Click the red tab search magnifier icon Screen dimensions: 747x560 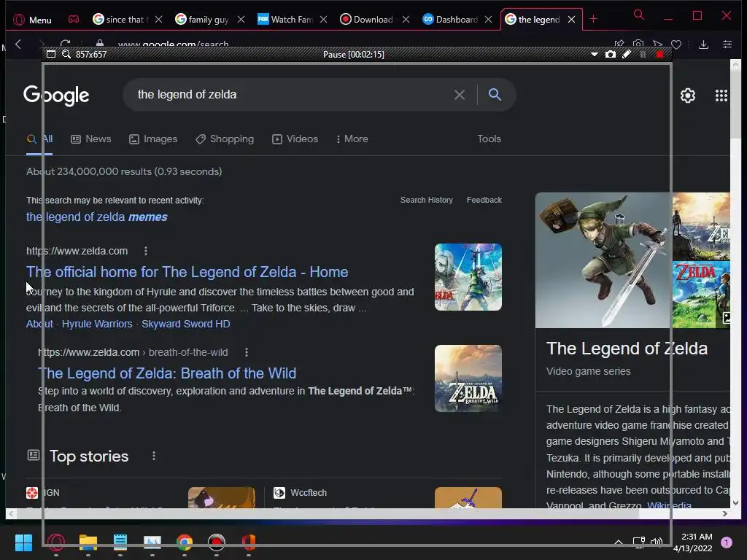639,15
